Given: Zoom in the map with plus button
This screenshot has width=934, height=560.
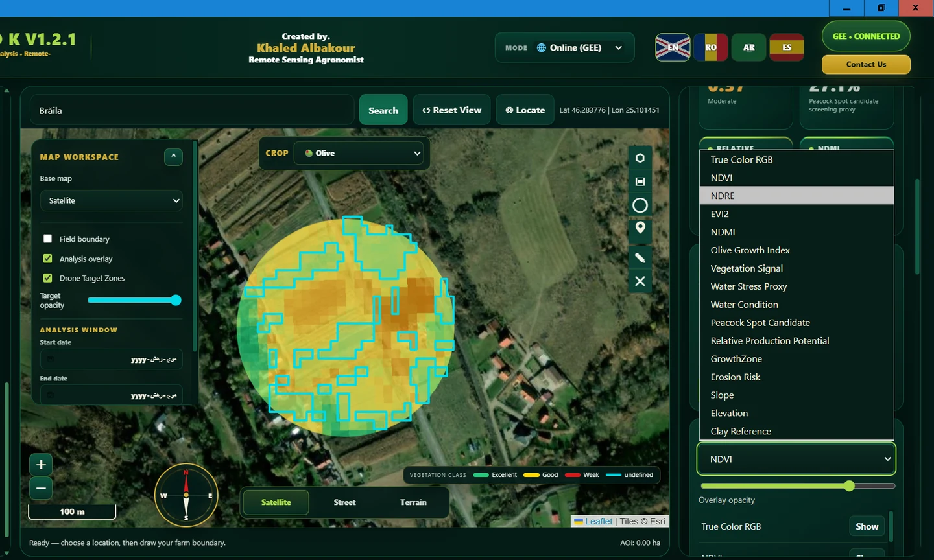Looking at the screenshot, I should pos(41,464).
